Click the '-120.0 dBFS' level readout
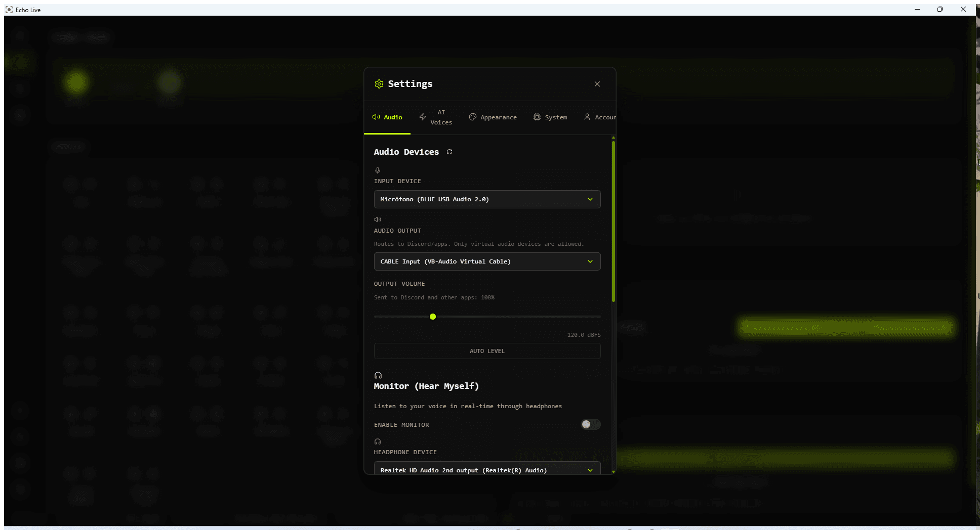The image size is (980, 530). (x=583, y=335)
